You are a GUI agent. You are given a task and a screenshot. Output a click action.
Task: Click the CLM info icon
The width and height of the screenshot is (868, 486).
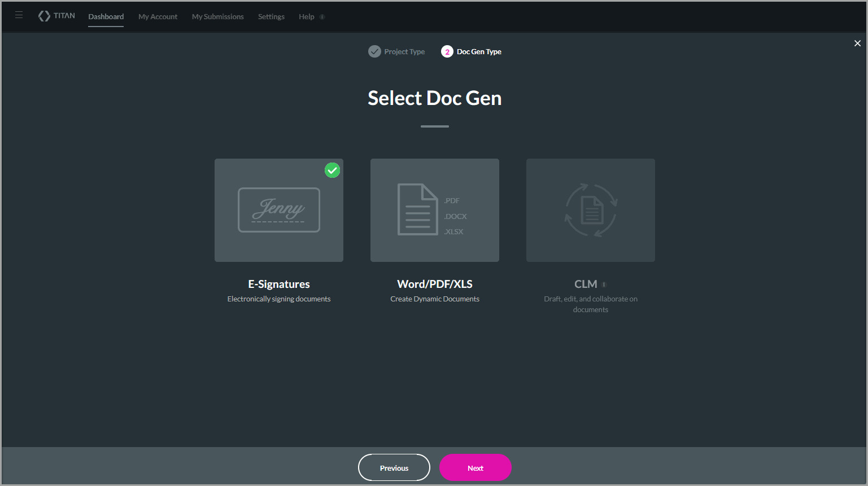click(x=604, y=284)
